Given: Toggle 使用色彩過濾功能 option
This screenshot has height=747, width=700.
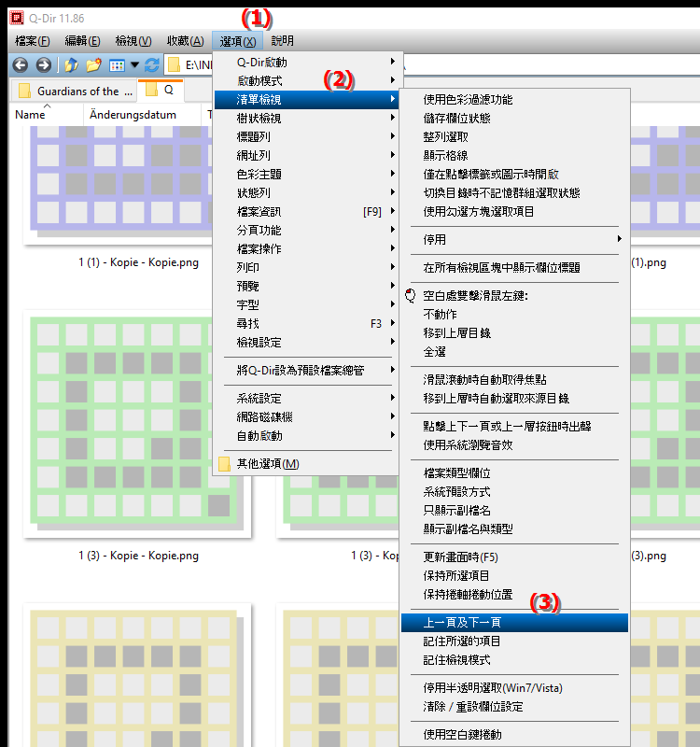Looking at the screenshot, I should 515,100.
